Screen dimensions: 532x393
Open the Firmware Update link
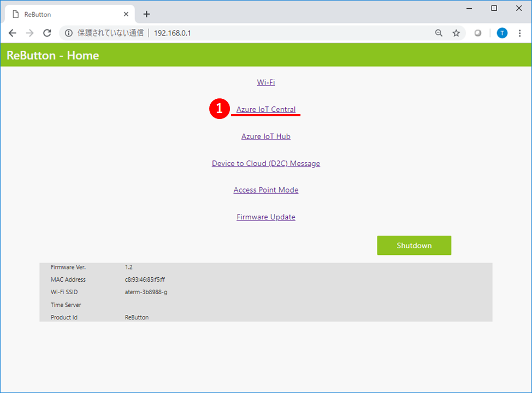[x=265, y=217]
